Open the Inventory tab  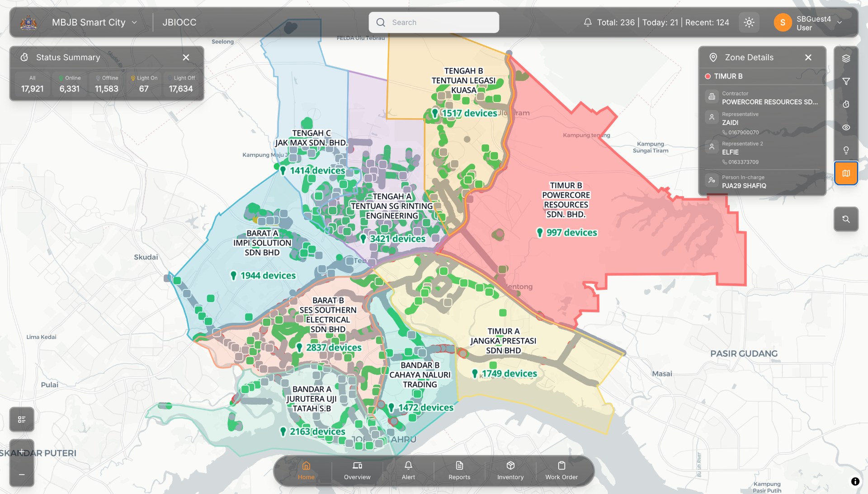click(x=510, y=470)
